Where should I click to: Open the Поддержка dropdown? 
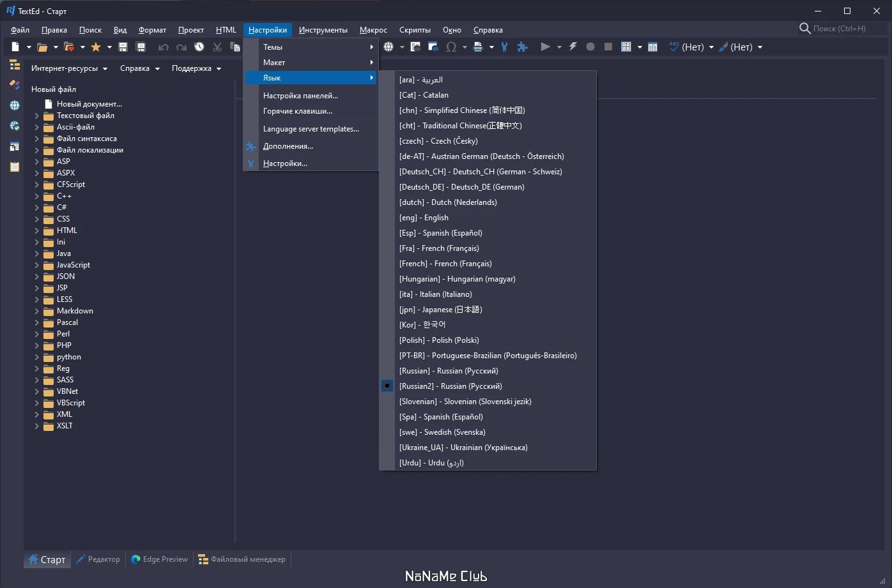pyautogui.click(x=196, y=68)
